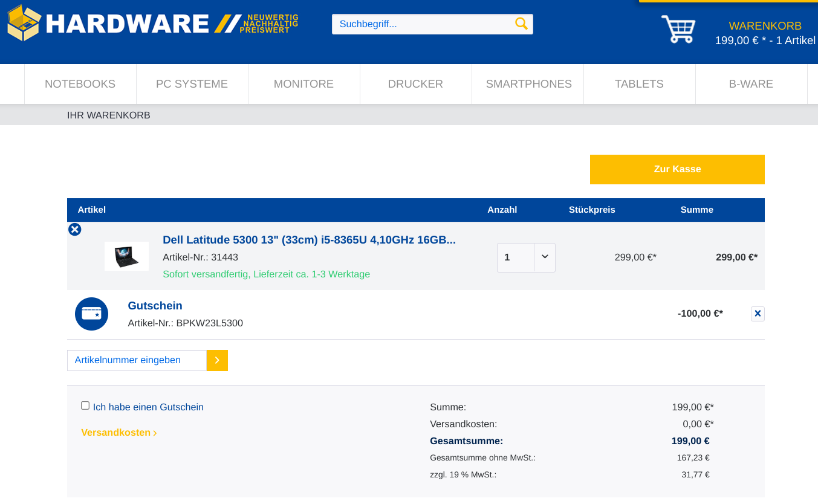
Task: Open the Notebooks category
Action: tap(80, 84)
